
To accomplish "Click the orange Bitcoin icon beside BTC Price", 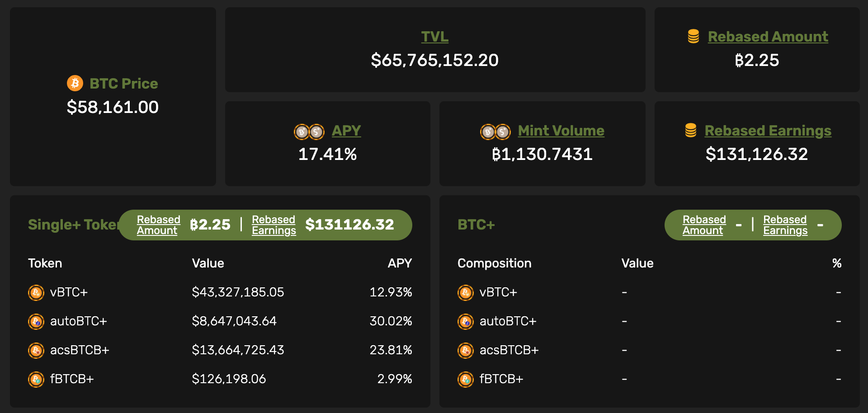I will pyautogui.click(x=75, y=83).
